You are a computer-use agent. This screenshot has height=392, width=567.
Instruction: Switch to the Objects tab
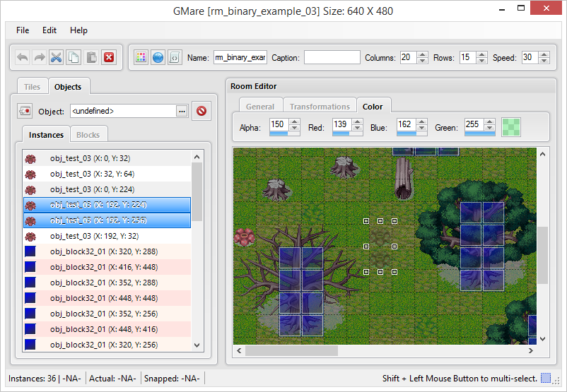(68, 87)
